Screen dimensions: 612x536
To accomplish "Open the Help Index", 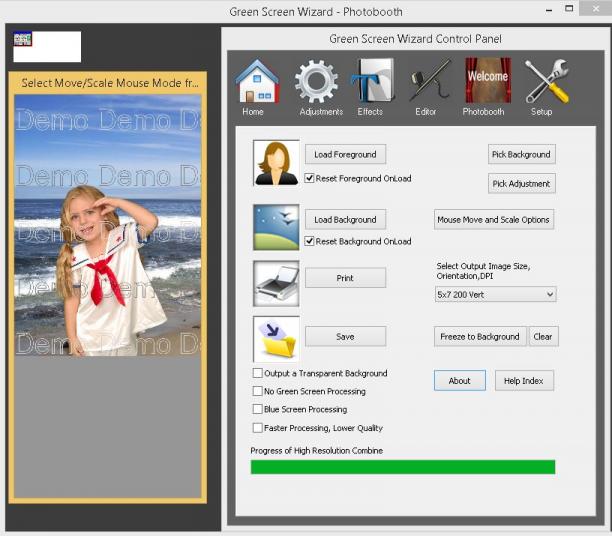I will tap(524, 381).
